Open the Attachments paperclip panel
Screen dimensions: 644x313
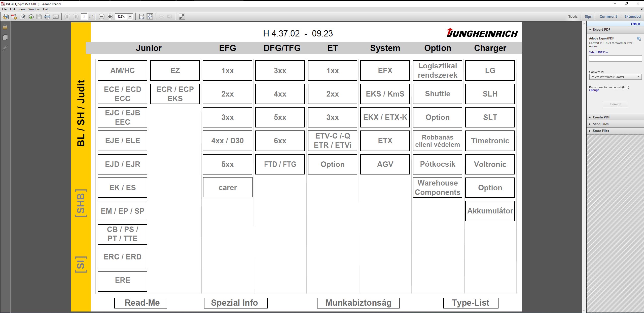[x=5, y=48]
